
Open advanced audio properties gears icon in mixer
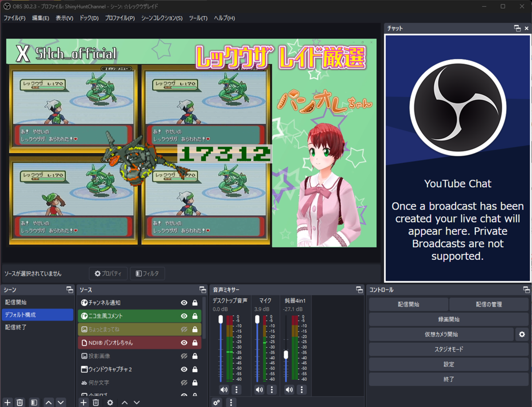217,403
